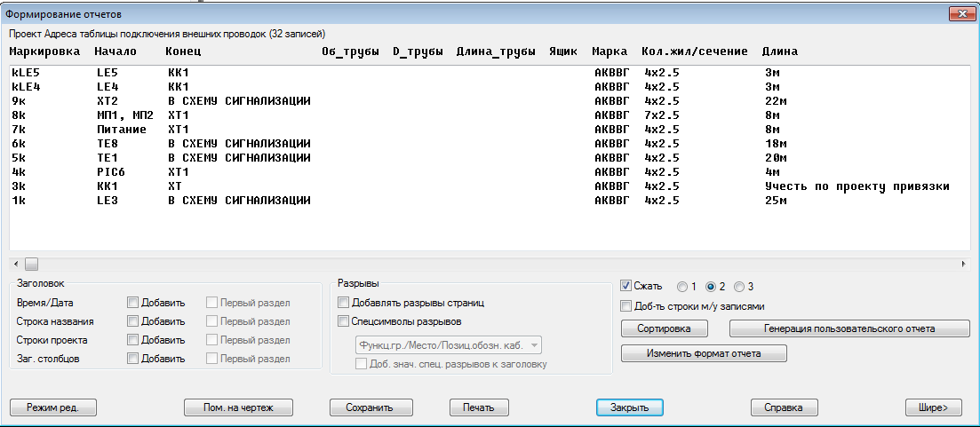Select compression radio option 1
980x427 pixels.
tap(682, 287)
